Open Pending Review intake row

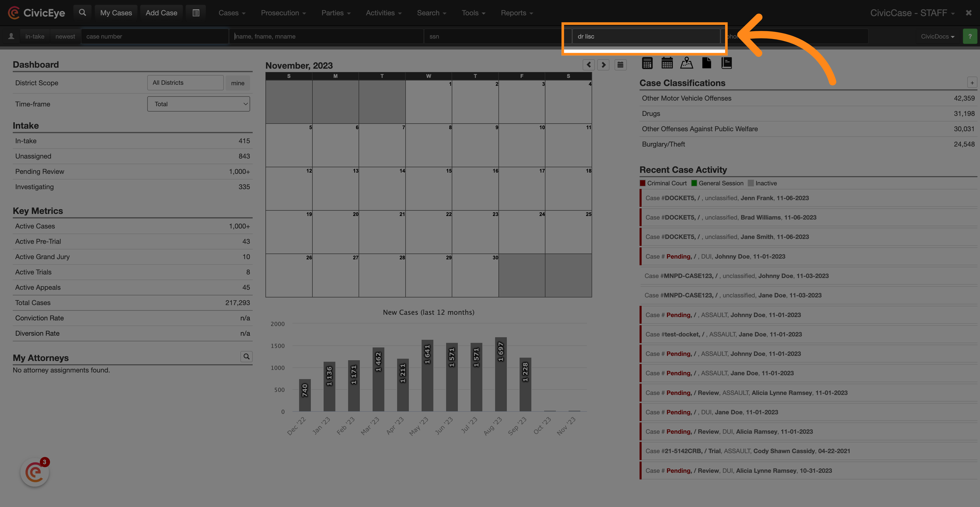click(132, 171)
